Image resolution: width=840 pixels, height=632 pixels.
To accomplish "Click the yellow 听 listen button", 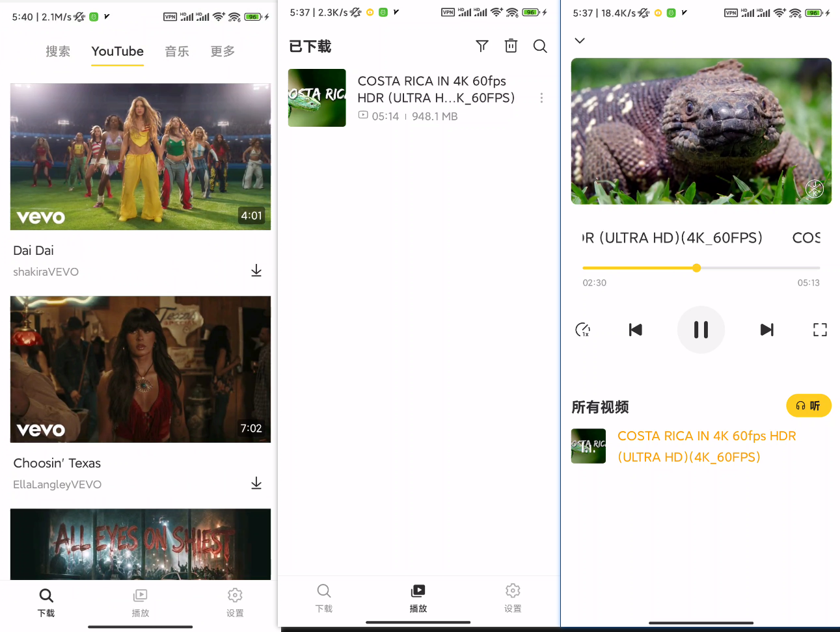I will [809, 406].
